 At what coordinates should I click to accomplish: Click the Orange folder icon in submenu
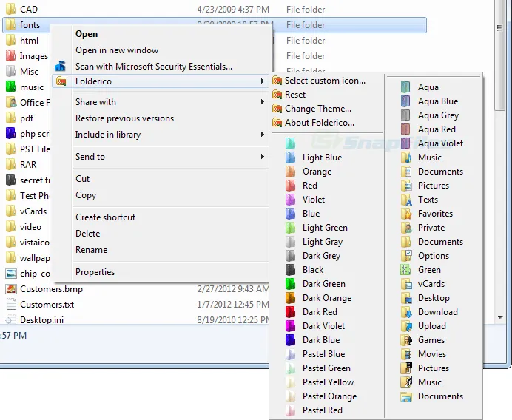pyautogui.click(x=290, y=172)
